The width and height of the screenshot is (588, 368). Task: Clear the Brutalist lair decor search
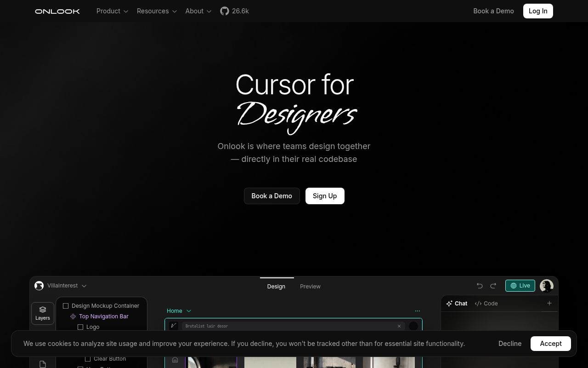click(399, 326)
